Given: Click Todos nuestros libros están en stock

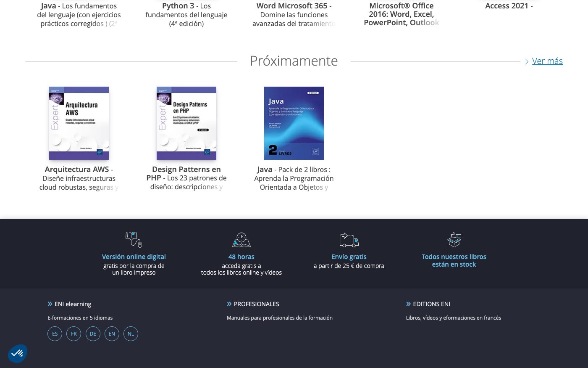Looking at the screenshot, I should pyautogui.click(x=454, y=260).
